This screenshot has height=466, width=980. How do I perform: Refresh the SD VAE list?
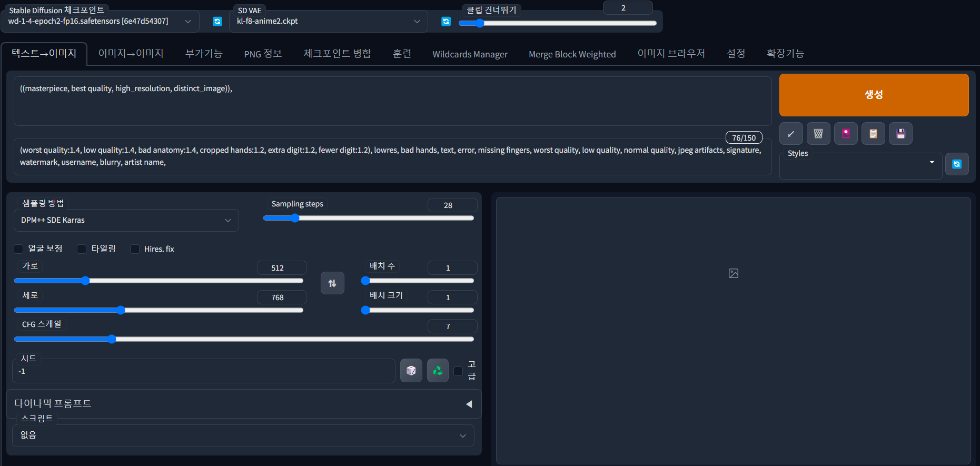[x=446, y=22]
